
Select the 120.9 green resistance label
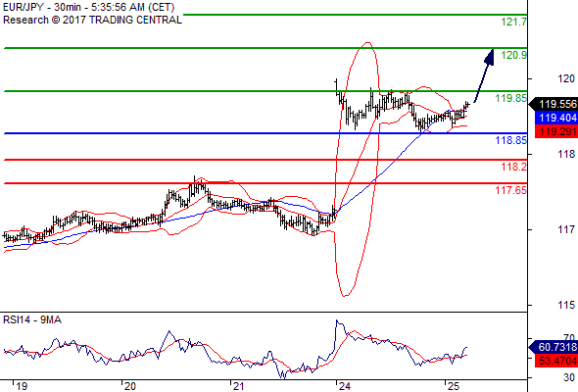point(514,55)
